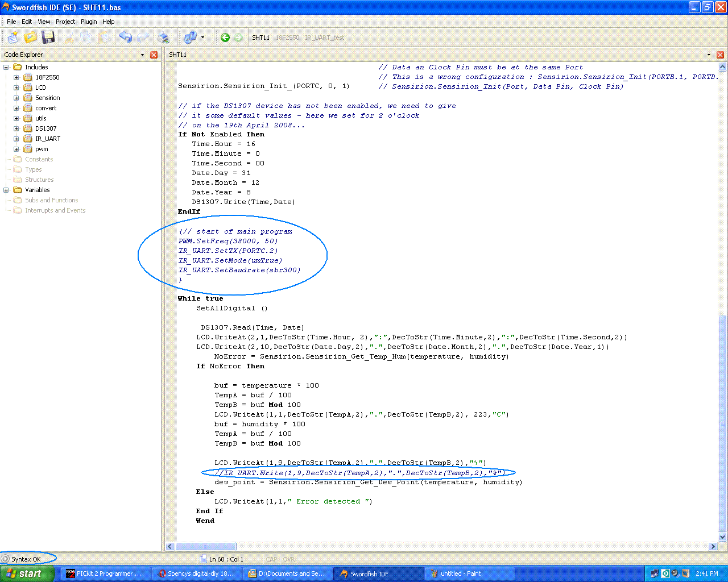Open the editor SHT11 header dropdown arrow
This screenshot has width=728, height=582.
709,55
